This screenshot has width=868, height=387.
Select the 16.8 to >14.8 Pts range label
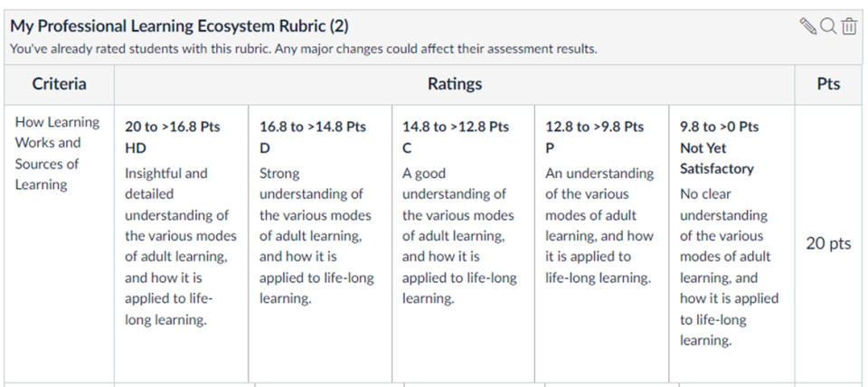(313, 127)
